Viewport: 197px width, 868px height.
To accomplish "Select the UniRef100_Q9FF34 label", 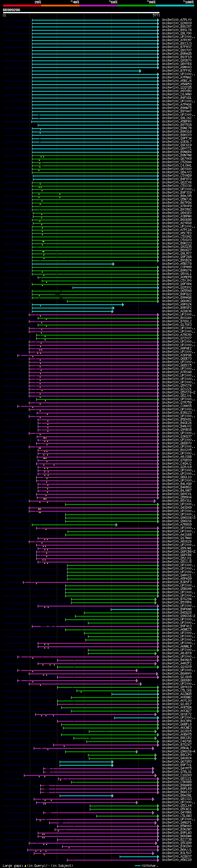I will [177, 139].
